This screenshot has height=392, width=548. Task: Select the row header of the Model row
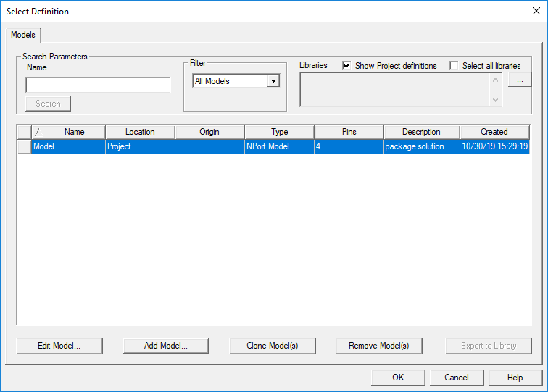point(24,146)
